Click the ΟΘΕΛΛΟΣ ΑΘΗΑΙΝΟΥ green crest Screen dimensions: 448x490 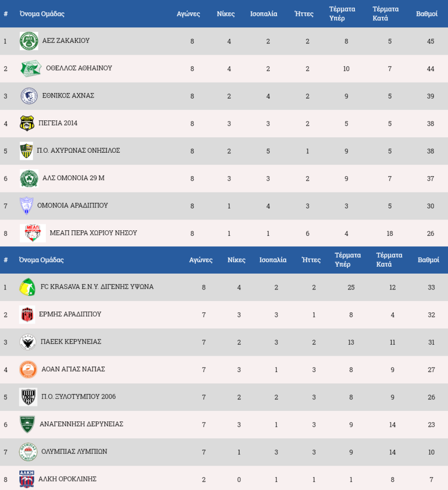pos(31,69)
